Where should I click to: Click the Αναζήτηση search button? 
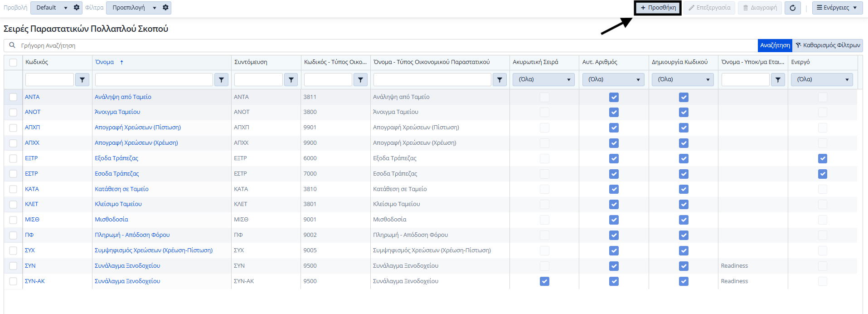pyautogui.click(x=775, y=45)
